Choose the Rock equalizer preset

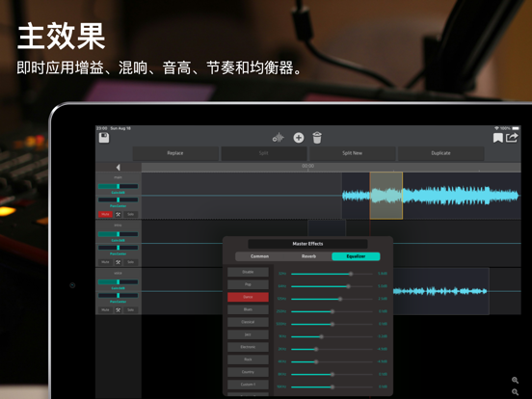(x=248, y=359)
